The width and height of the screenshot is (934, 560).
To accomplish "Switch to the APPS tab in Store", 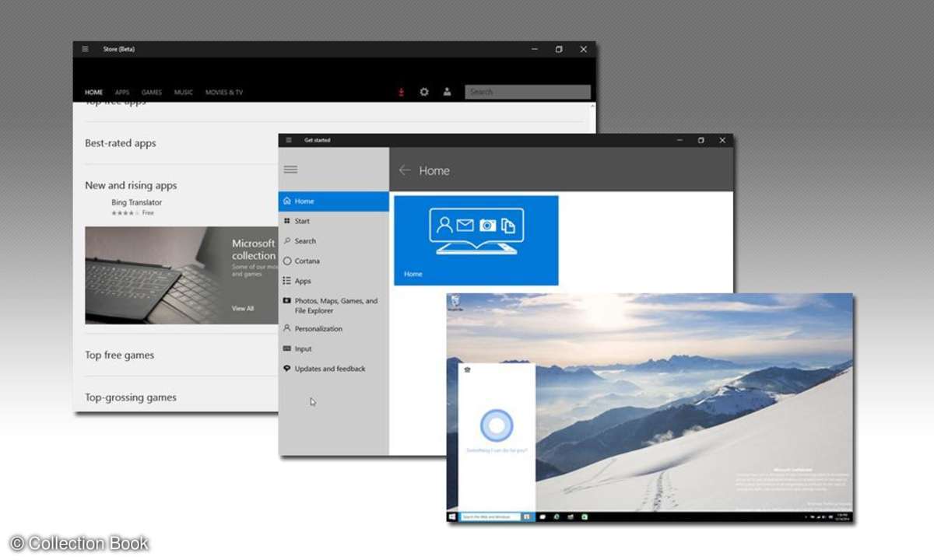I will click(122, 93).
